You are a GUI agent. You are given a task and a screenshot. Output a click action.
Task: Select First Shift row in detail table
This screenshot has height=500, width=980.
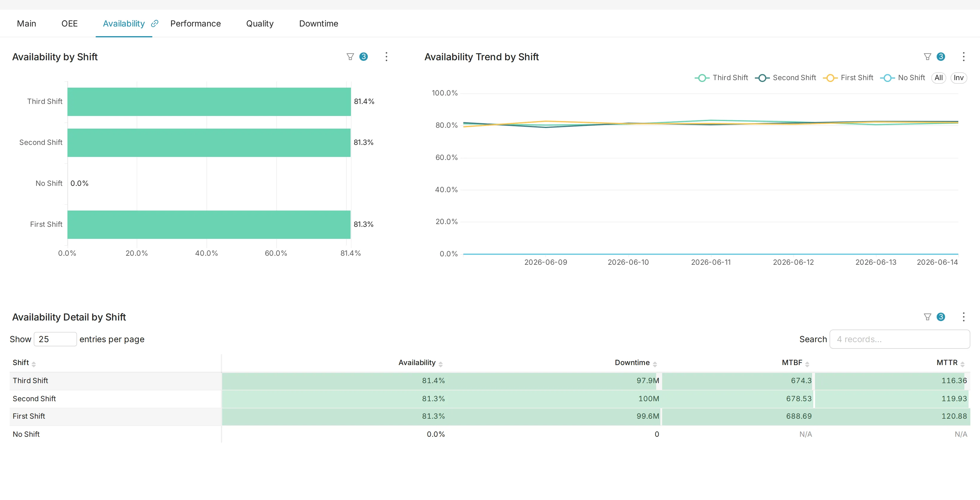[x=490, y=416]
